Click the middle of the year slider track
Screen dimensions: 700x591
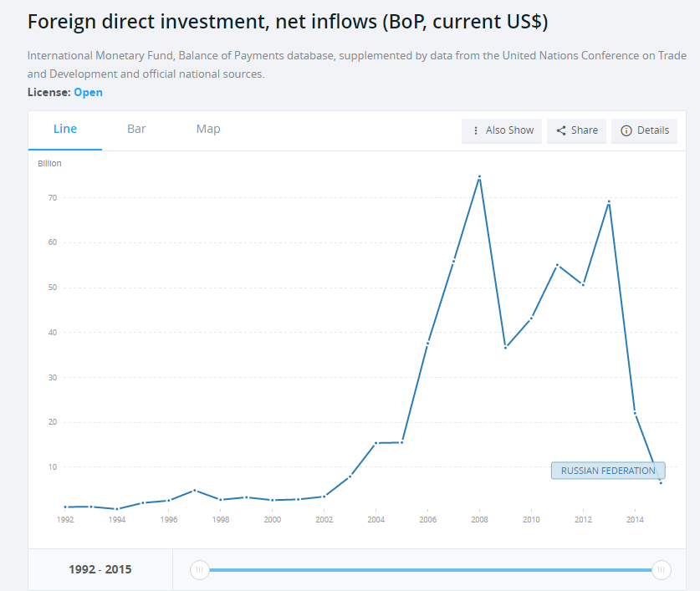tap(430, 570)
